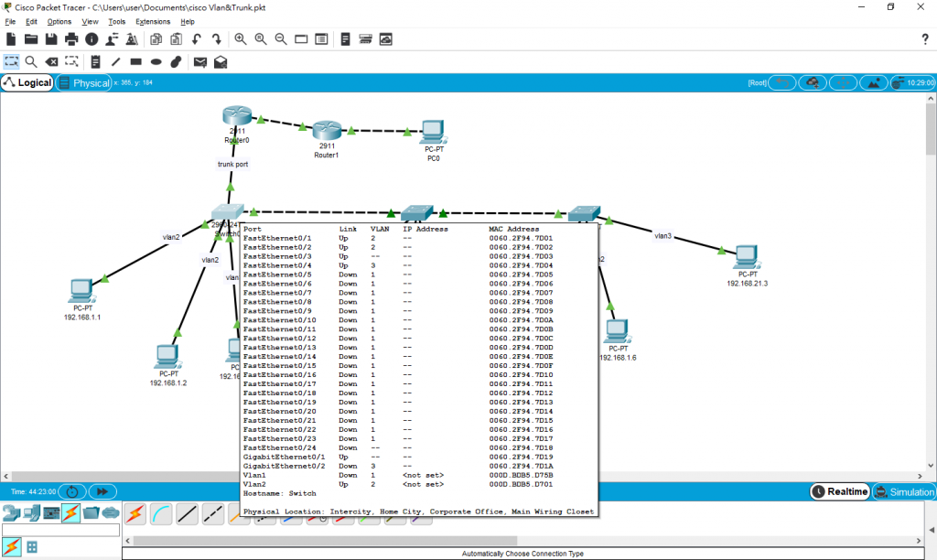
Task: Click the back navigation arrow button
Action: coord(782,82)
